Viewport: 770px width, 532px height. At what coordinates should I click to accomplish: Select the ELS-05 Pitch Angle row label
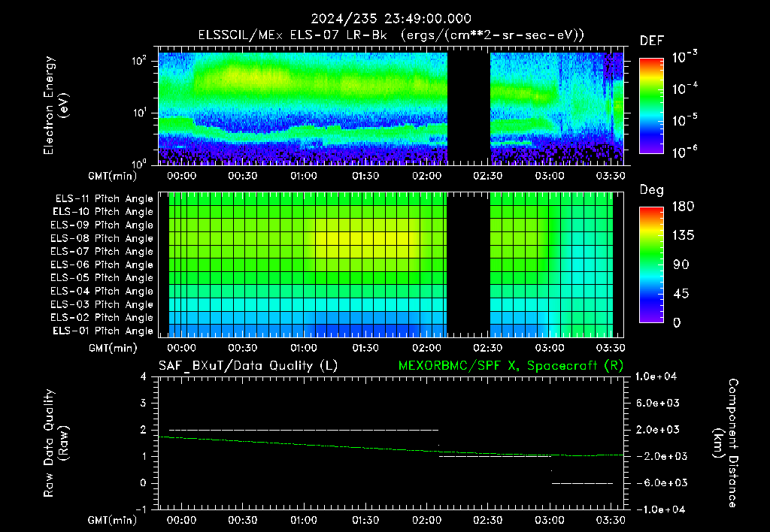pos(102,278)
